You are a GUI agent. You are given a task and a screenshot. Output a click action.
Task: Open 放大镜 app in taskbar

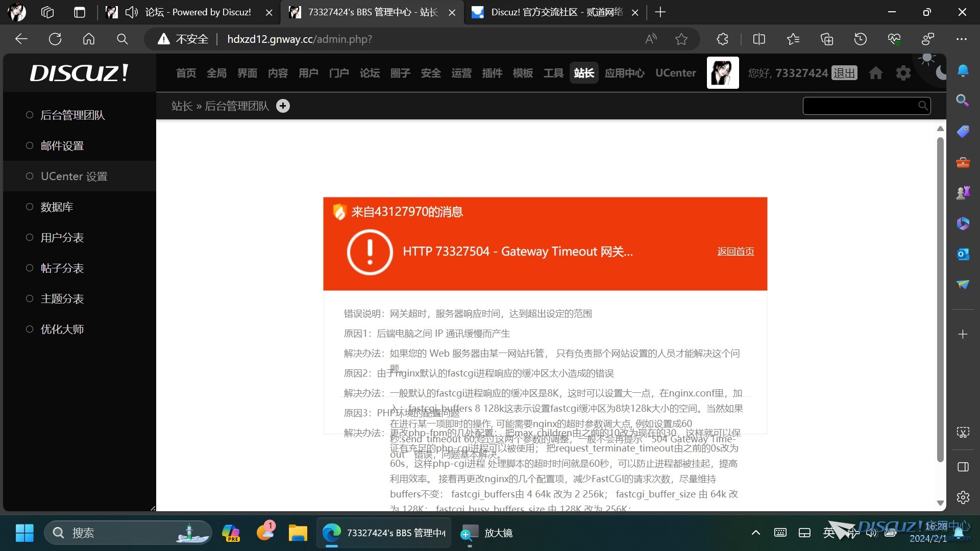click(487, 533)
